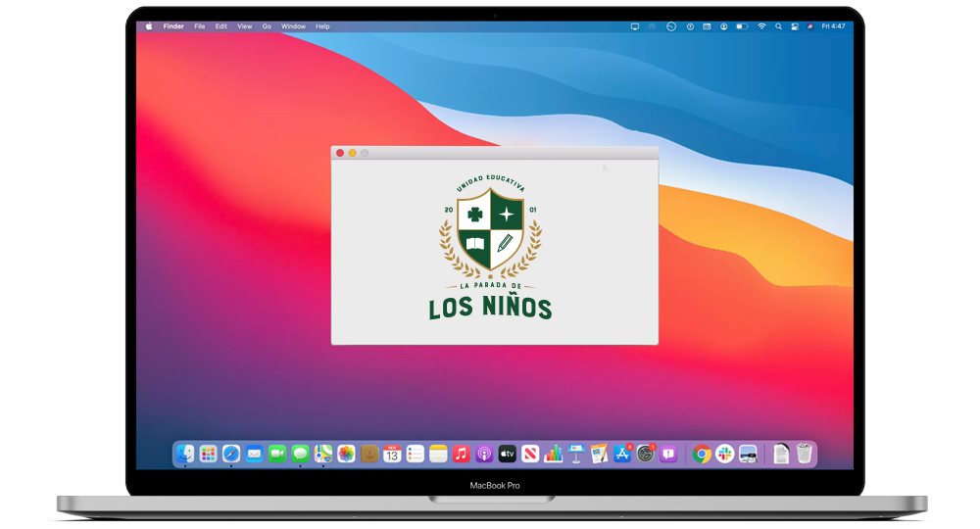
Task: Launch Numbers from the Dock
Action: (x=553, y=454)
